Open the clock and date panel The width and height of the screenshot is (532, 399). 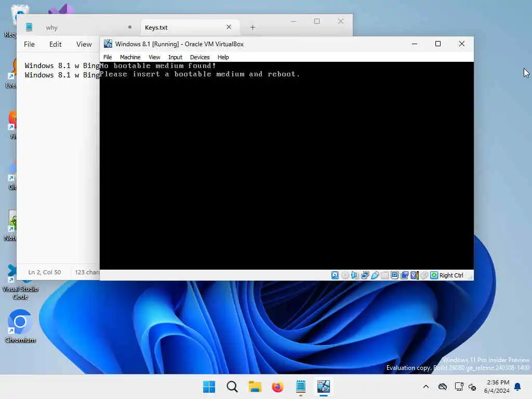pyautogui.click(x=497, y=387)
